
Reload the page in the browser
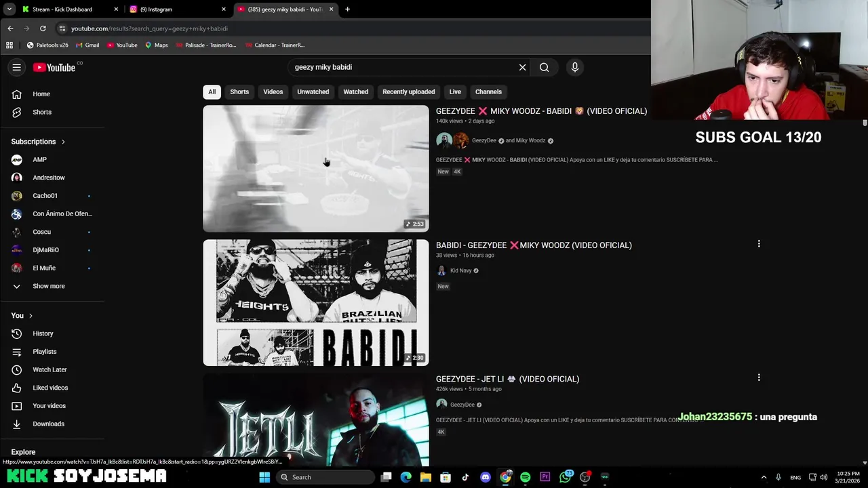pyautogui.click(x=43, y=28)
